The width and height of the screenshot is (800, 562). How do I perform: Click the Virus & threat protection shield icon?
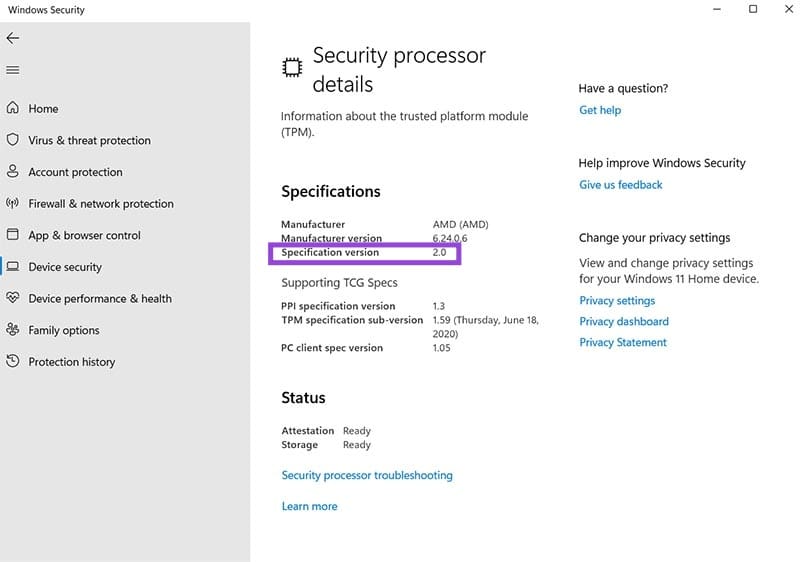point(13,140)
